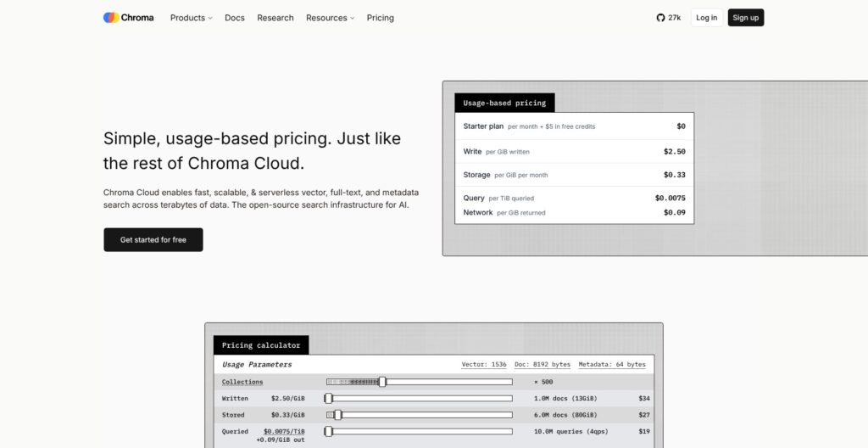868x448 pixels.
Task: Click the $0.09 Network price
Action: coord(674,212)
